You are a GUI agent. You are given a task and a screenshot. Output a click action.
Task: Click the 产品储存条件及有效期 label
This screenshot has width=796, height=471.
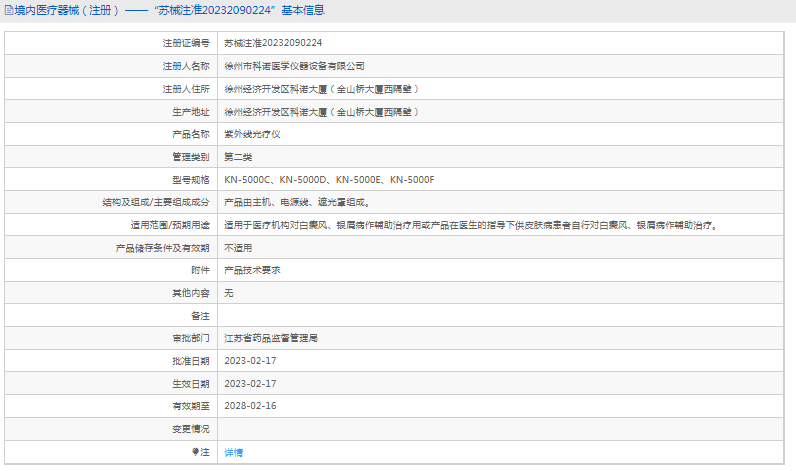tap(162, 248)
